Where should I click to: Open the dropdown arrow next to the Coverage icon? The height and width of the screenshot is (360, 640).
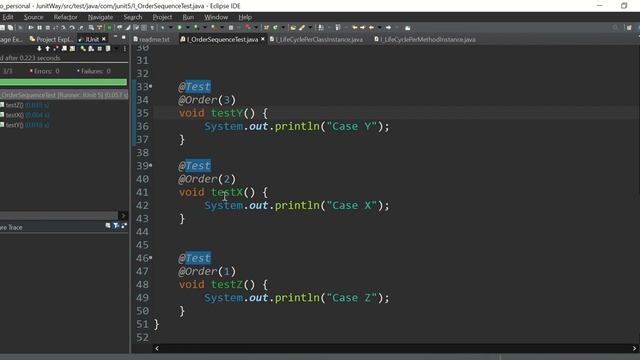pyautogui.click(x=205, y=27)
